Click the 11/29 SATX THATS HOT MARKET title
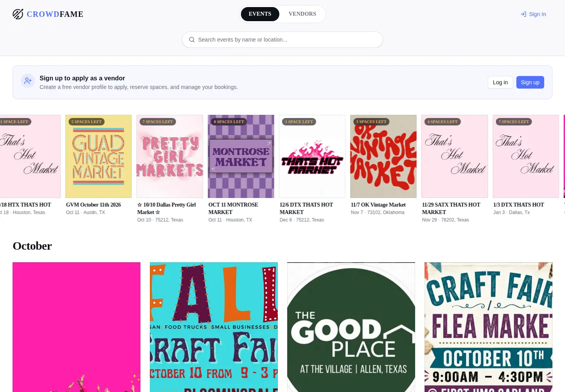This screenshot has height=392, width=565. click(x=451, y=209)
